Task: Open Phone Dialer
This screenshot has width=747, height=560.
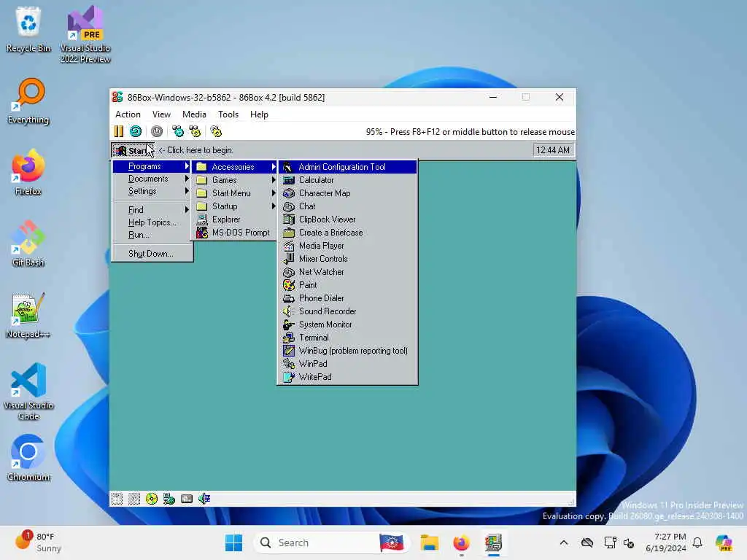Action: tap(348, 298)
